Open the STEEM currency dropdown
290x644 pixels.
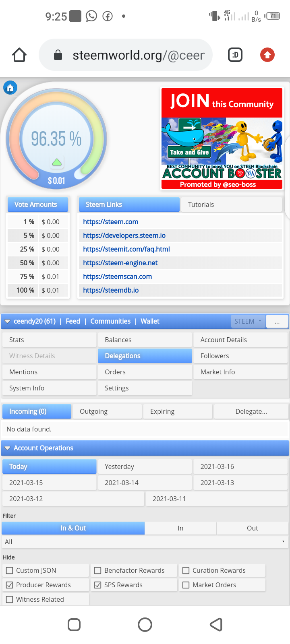(248, 321)
